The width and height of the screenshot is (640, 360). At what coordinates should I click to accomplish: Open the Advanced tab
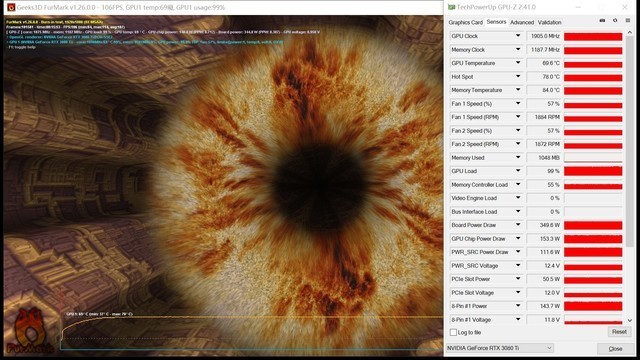click(x=522, y=22)
